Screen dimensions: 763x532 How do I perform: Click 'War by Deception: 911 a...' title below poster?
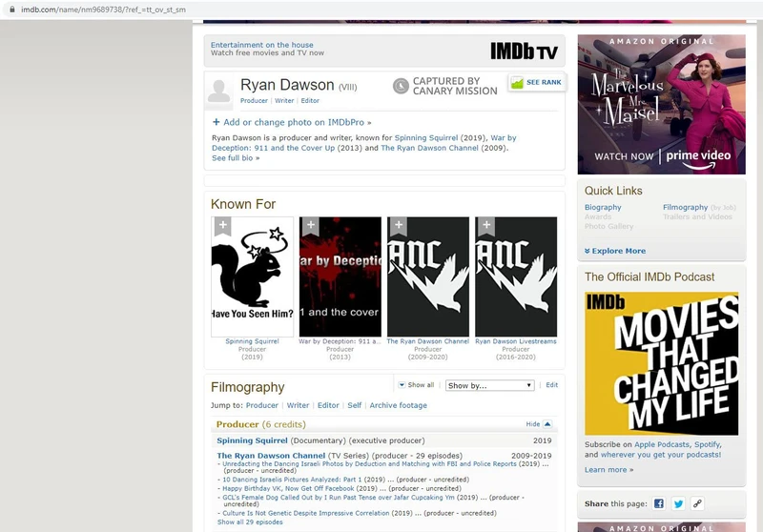[340, 341]
